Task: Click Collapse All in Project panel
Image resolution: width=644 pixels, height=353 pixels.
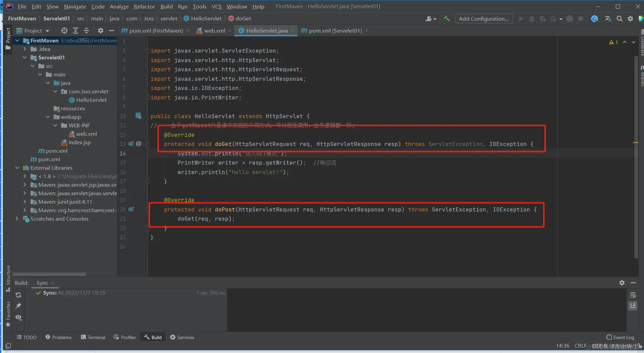Action: (x=86, y=31)
